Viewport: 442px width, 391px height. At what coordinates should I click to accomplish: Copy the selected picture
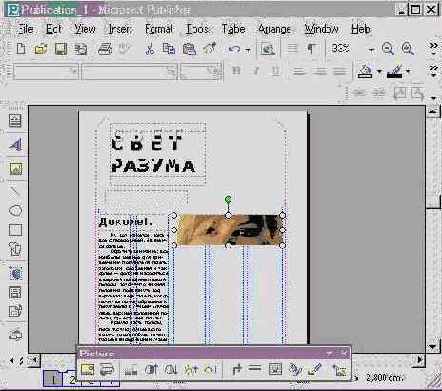coord(169,49)
